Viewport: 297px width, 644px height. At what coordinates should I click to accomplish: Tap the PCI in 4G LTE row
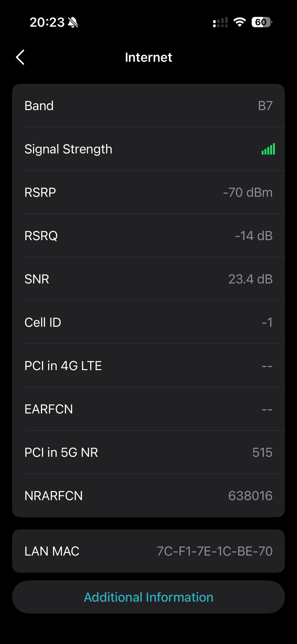click(x=149, y=366)
